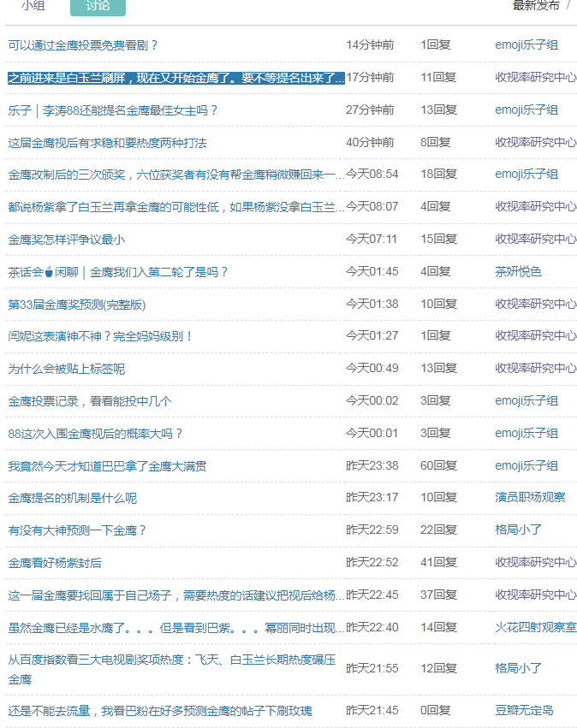Click the 41回复 reply count
The image size is (577, 728).
tap(438, 562)
